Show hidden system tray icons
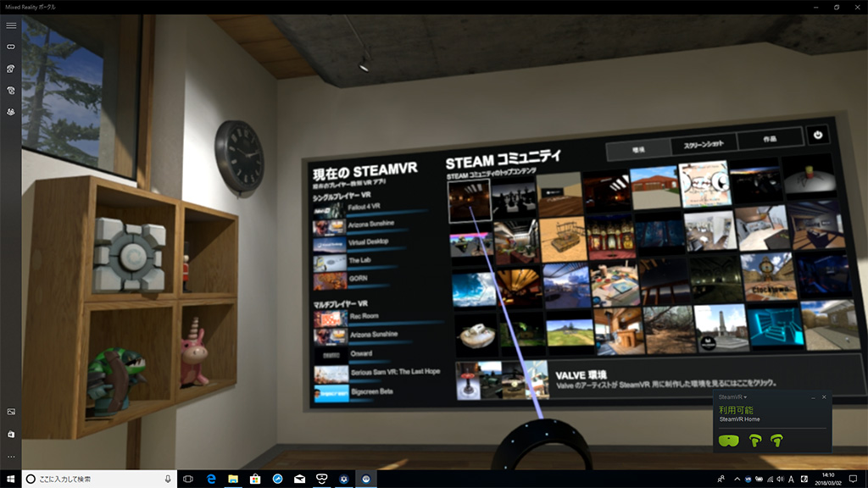 click(x=737, y=480)
